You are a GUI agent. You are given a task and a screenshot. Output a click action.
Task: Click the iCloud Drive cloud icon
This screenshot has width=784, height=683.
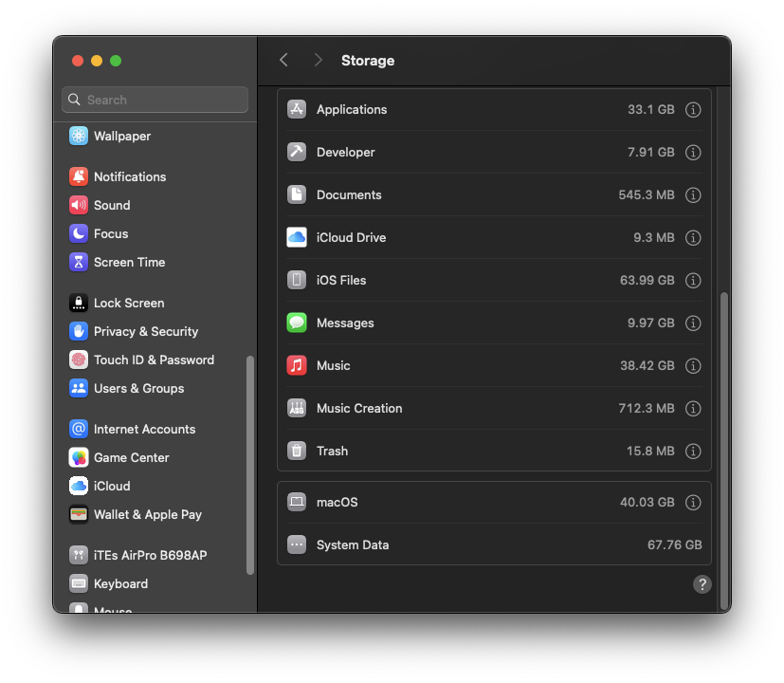pyautogui.click(x=297, y=238)
